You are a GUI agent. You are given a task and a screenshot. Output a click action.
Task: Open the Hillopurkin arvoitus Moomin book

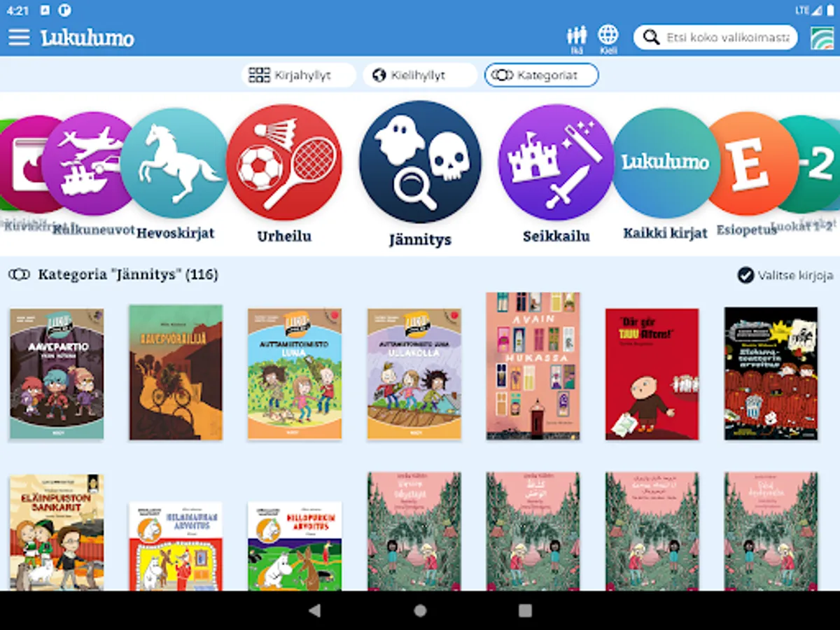point(295,546)
